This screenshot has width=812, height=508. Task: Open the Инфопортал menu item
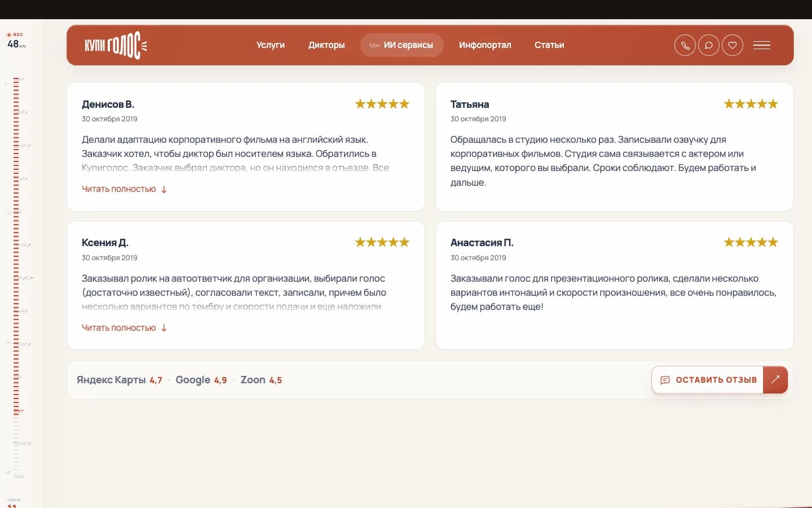click(x=485, y=45)
